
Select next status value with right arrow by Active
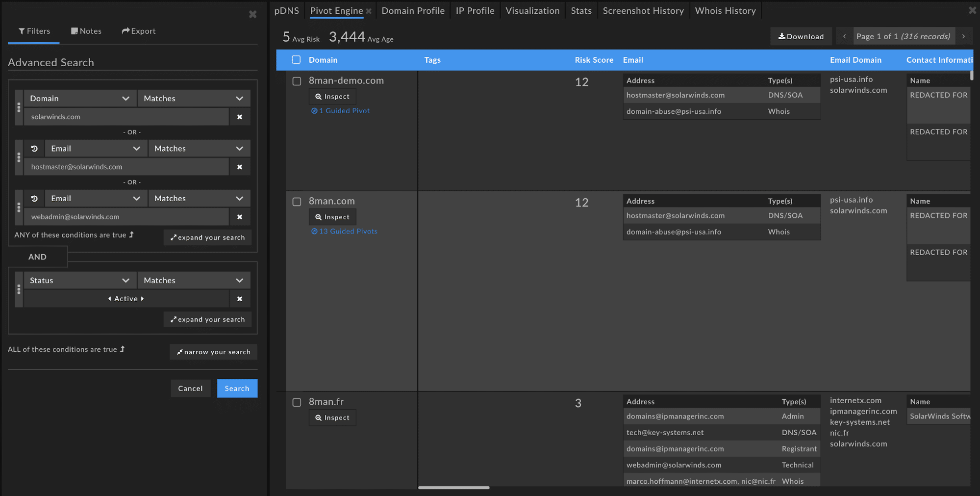(142, 299)
